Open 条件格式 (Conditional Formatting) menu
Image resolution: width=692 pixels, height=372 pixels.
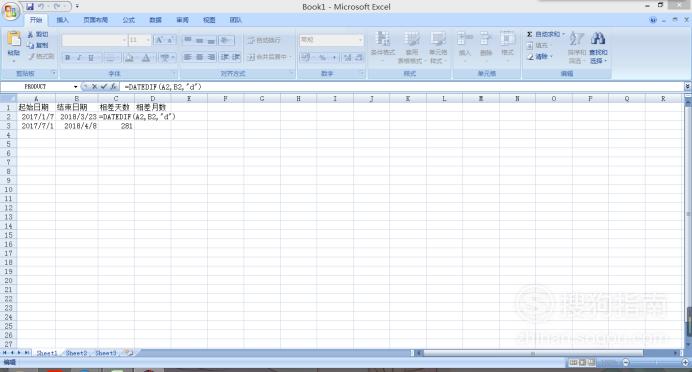point(383,46)
